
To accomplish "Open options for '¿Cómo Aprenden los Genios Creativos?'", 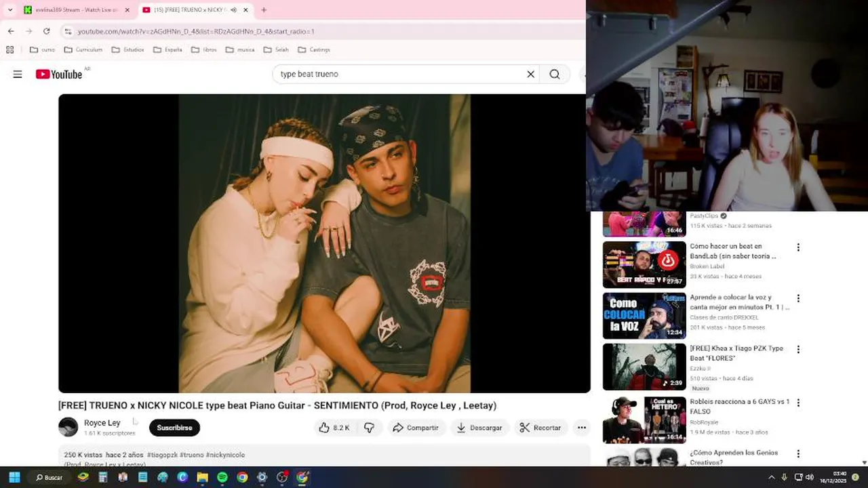I will pyautogui.click(x=798, y=453).
